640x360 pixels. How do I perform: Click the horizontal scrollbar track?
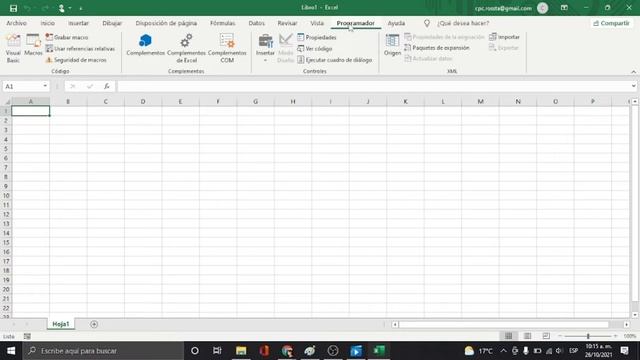tap(504, 324)
